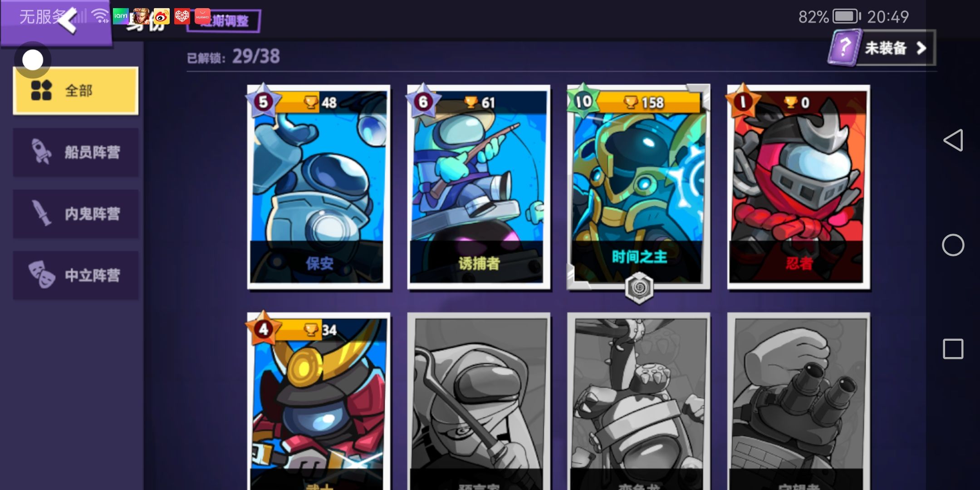Select the 全部 all-roles tab
The height and width of the screenshot is (490, 980).
76,91
